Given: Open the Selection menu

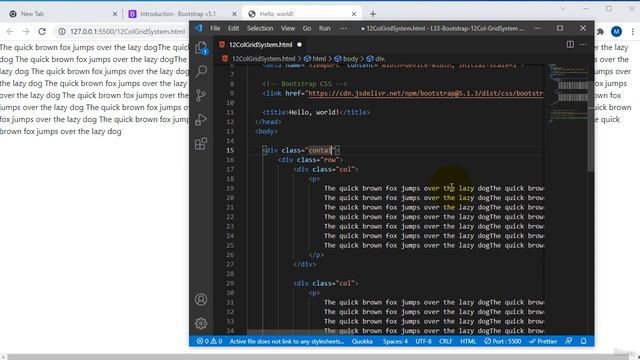Looking at the screenshot, I should point(260,28).
